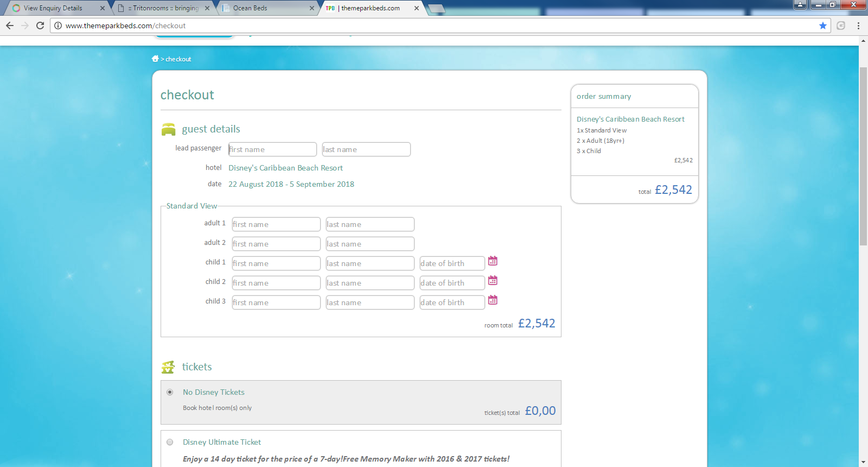The image size is (868, 467).
Task: Select the No Disney Tickets option
Action: coord(170,392)
